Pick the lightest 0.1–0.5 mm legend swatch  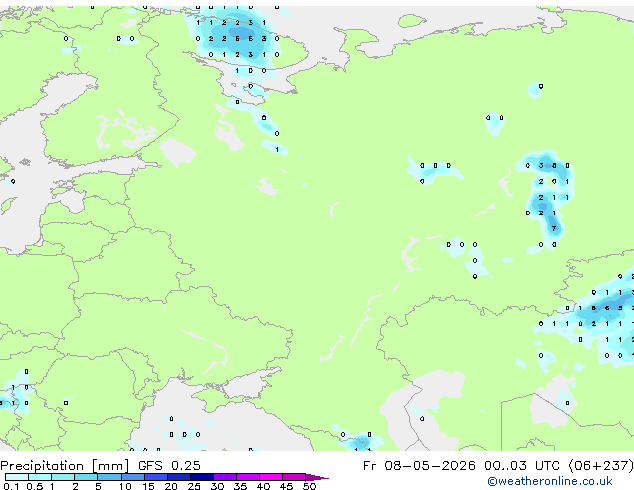pyautogui.click(x=17, y=477)
